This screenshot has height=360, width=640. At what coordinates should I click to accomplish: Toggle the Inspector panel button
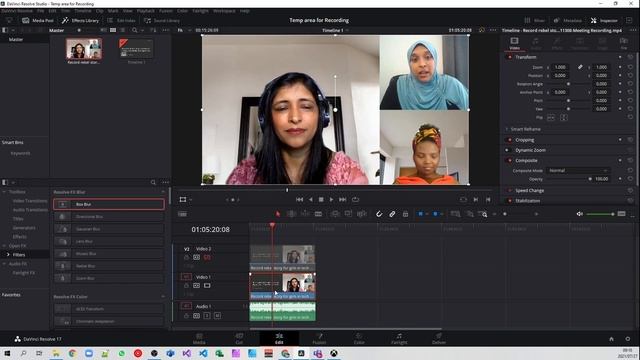coord(604,20)
